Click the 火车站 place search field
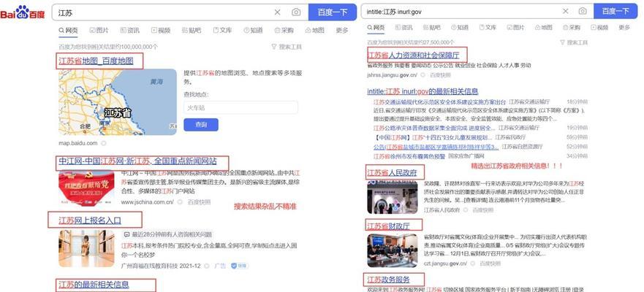644x292 pixels. pos(240,108)
